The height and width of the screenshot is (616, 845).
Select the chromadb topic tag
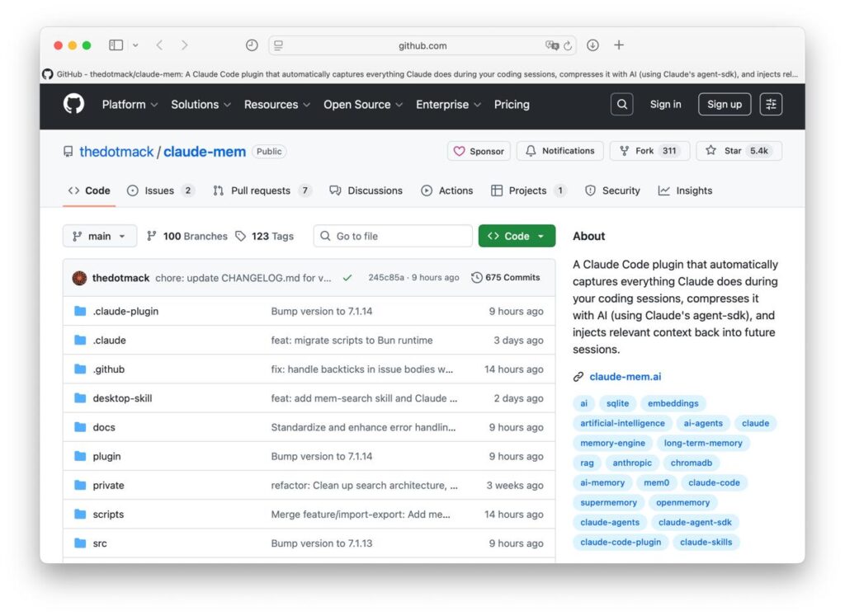tap(692, 463)
